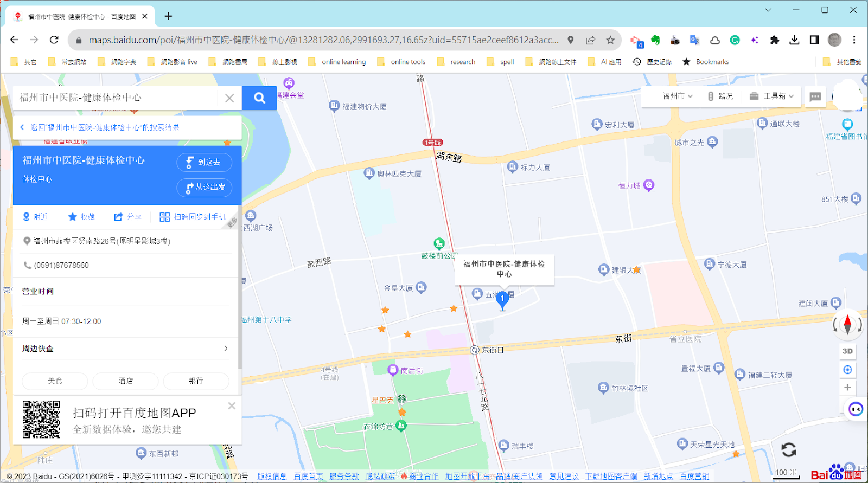
Task: Close the Baidu Map app QR banner
Action: [x=232, y=405]
